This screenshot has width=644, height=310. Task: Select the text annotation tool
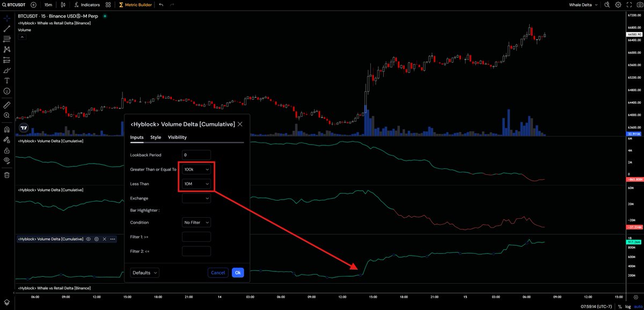tap(7, 80)
